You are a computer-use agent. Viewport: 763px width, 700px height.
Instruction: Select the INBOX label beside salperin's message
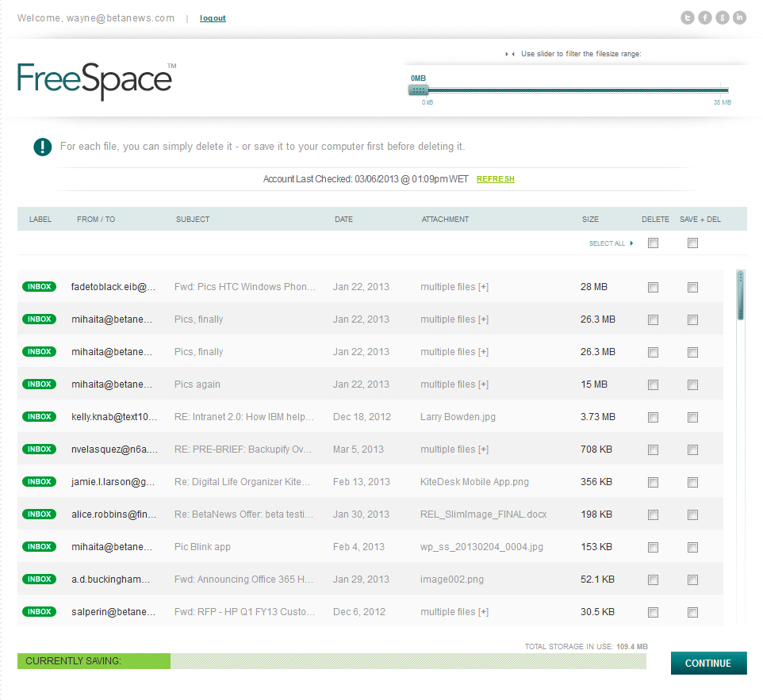coord(39,611)
